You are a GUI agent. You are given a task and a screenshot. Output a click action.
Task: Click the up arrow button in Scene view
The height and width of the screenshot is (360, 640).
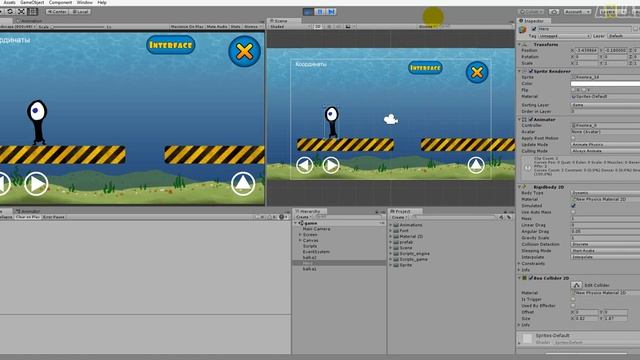click(476, 165)
